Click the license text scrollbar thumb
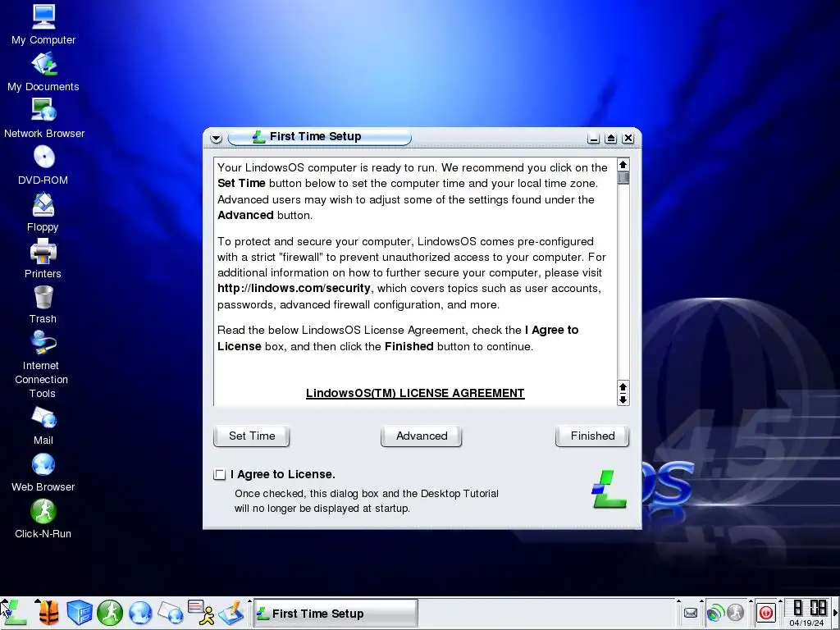 623,178
